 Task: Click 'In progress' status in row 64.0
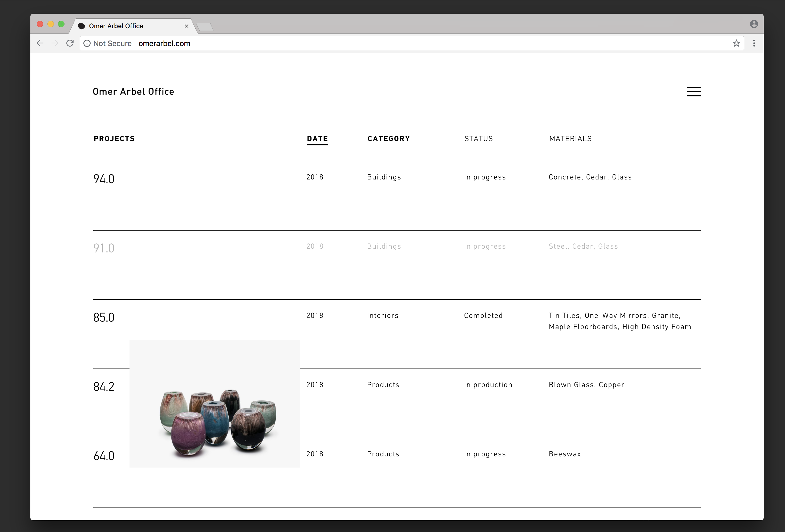coord(485,454)
